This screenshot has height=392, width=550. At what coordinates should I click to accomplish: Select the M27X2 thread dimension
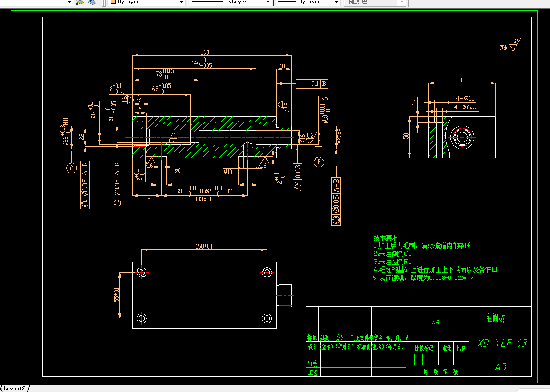[340, 136]
